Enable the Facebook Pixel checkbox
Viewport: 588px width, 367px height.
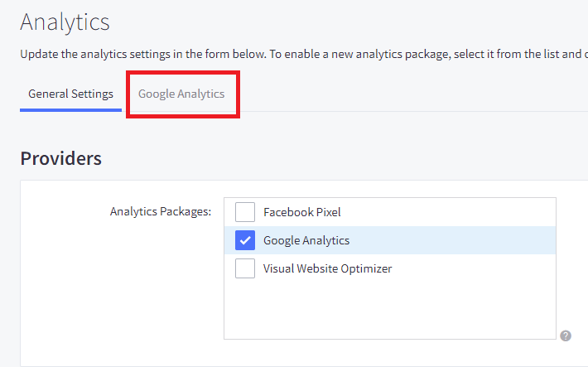245,212
